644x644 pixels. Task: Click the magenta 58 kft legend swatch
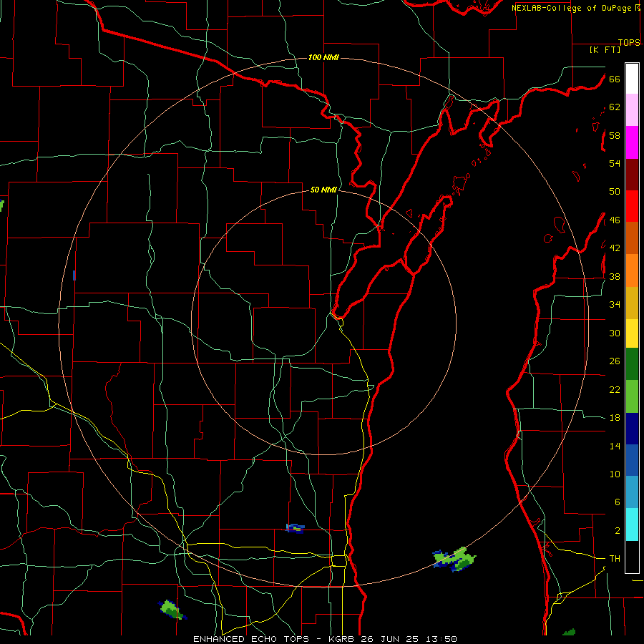coord(632,142)
